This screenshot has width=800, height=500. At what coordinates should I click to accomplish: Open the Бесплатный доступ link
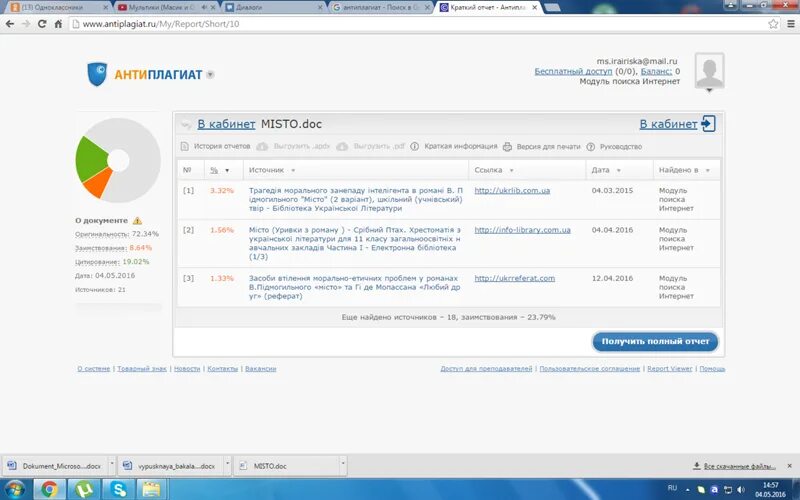[573, 71]
